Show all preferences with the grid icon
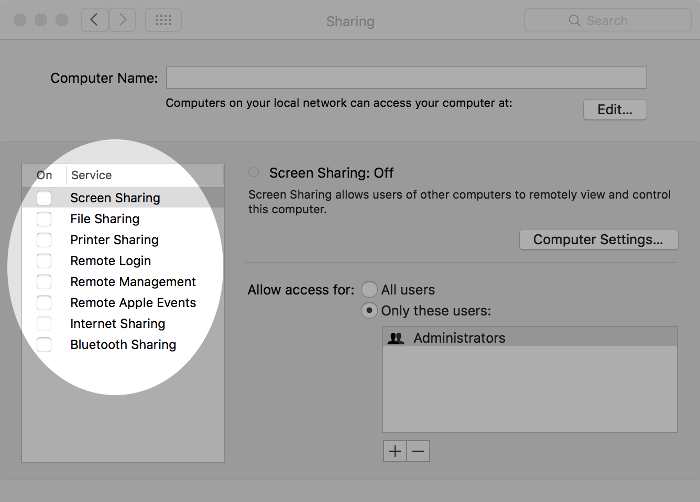The image size is (700, 502). tap(163, 20)
